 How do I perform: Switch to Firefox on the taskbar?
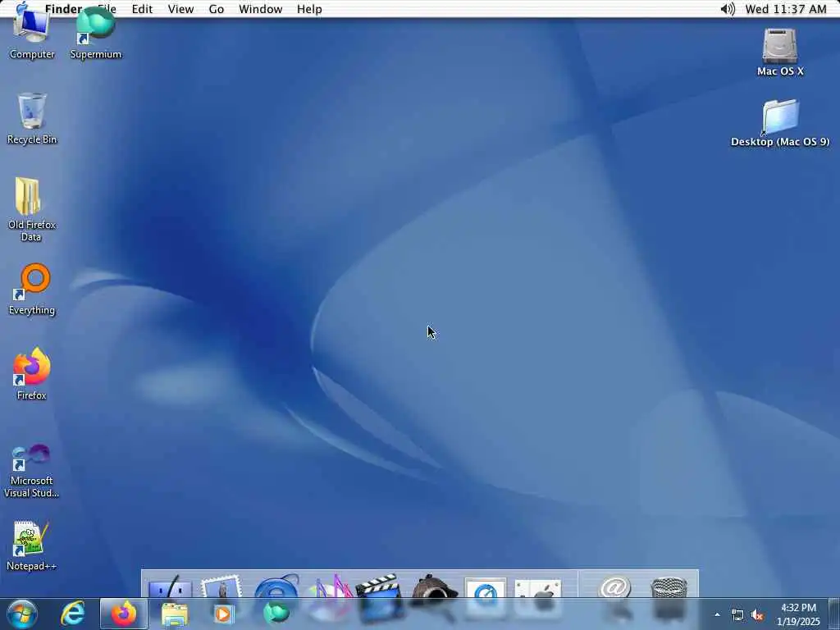click(x=124, y=614)
